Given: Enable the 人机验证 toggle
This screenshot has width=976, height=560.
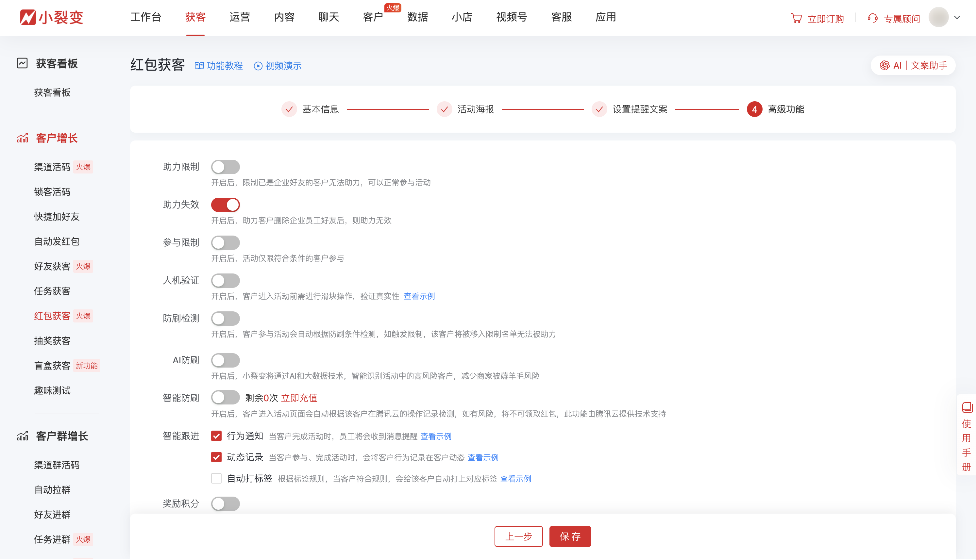Looking at the screenshot, I should click(226, 280).
